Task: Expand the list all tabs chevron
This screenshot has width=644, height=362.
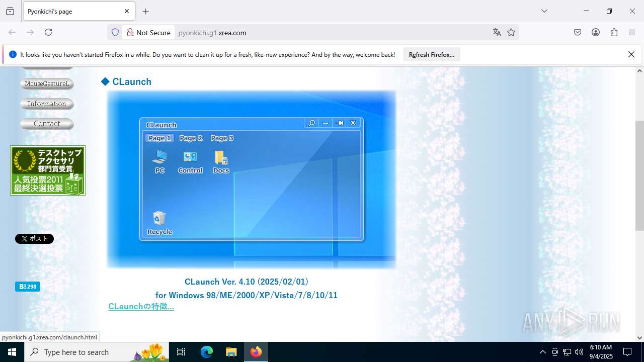Action: (x=544, y=11)
